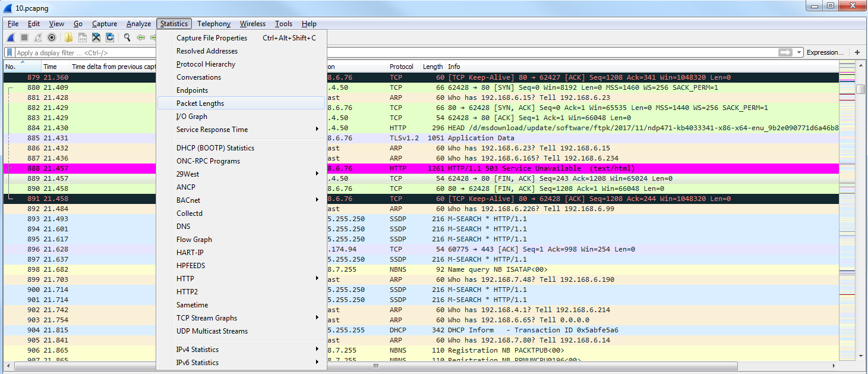
Task: Select Packet Lengths from Statistics menu
Action: tap(200, 103)
